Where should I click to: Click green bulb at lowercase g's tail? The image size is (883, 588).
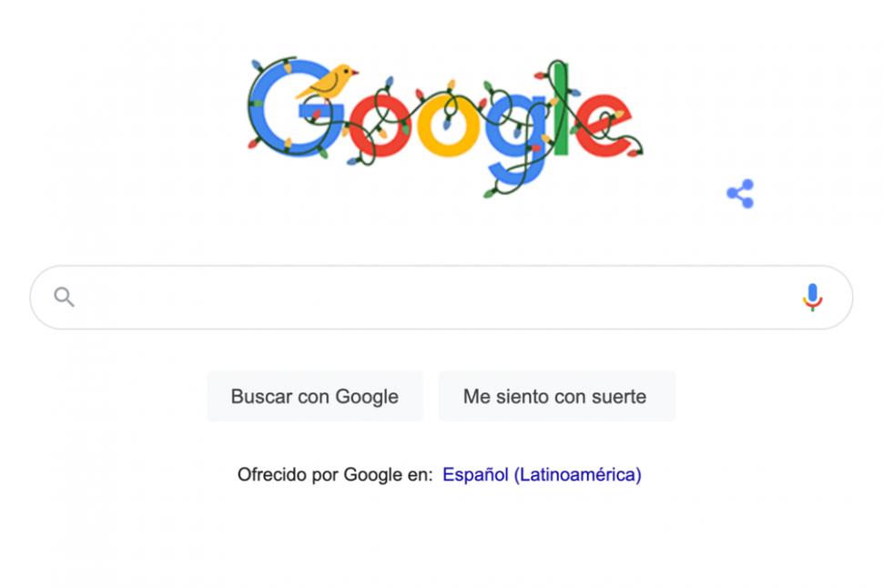[490, 193]
